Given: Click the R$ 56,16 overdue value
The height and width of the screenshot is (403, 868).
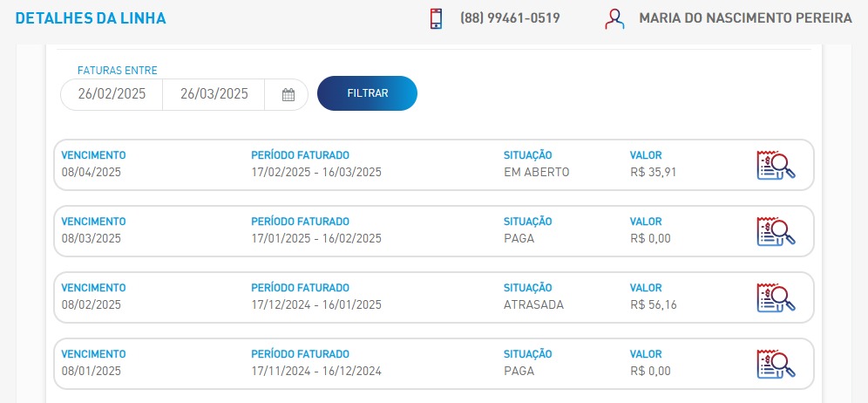Looking at the screenshot, I should [654, 305].
